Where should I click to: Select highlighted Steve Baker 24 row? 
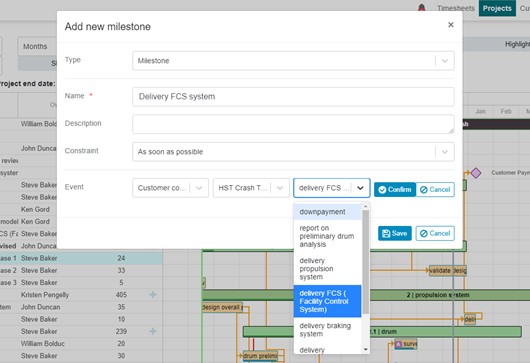[81, 258]
